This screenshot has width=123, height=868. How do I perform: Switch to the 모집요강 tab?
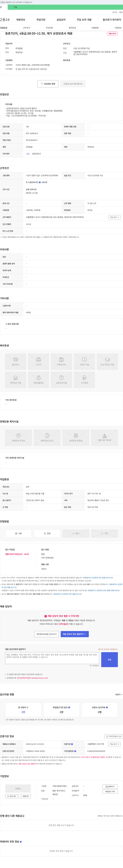(4, 28)
